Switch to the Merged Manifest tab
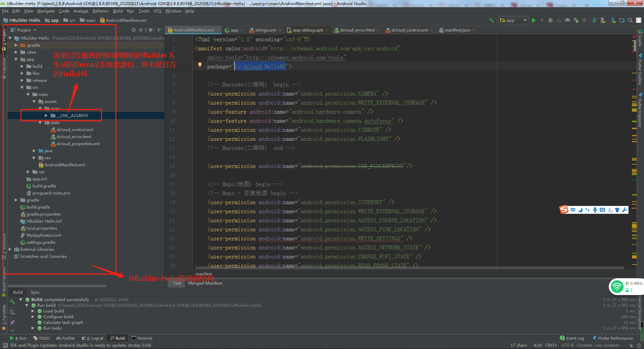 [x=205, y=283]
